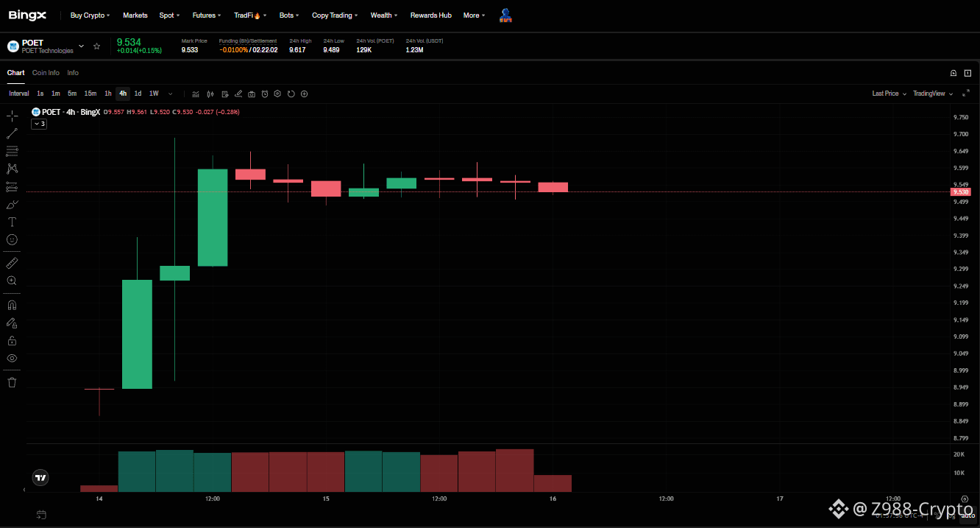
Task: Click the order note icon in toolbar
Action: pyautogui.click(x=224, y=94)
